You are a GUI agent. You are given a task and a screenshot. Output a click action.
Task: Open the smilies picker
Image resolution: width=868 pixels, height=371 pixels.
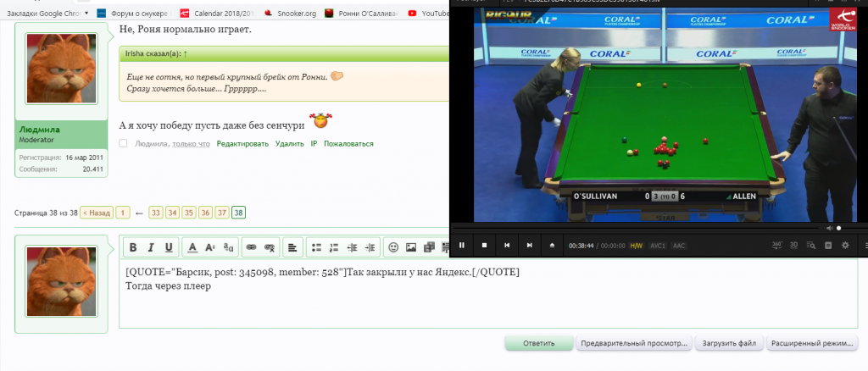coord(393,247)
